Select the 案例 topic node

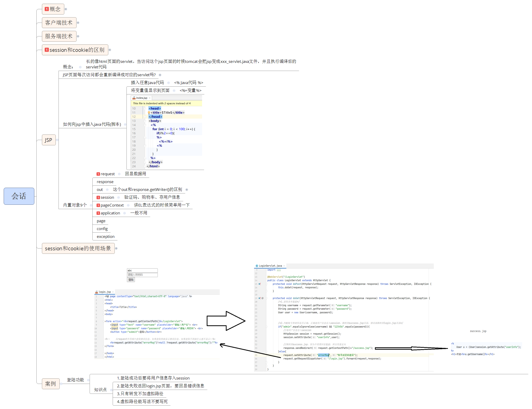coord(50,383)
